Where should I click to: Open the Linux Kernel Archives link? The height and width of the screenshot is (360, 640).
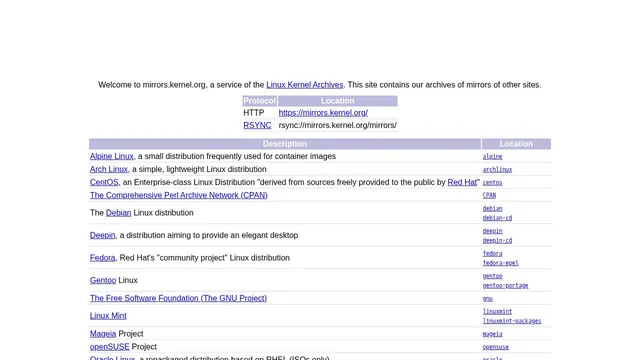pos(304,85)
